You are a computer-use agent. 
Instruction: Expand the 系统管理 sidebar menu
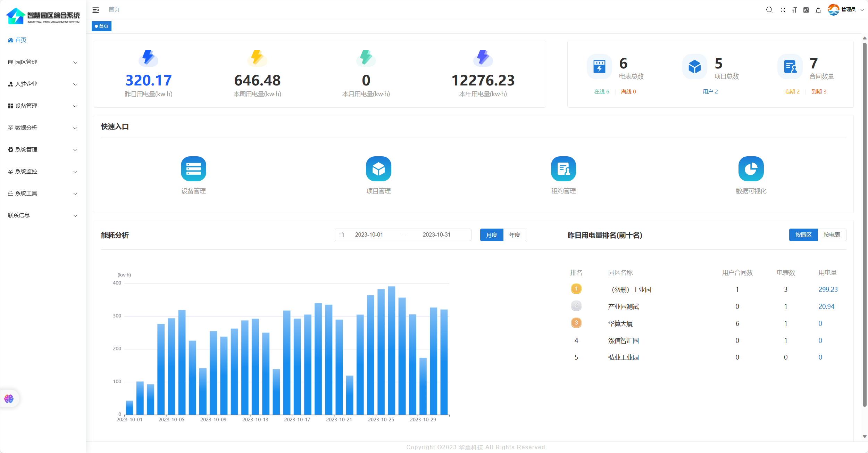point(43,150)
